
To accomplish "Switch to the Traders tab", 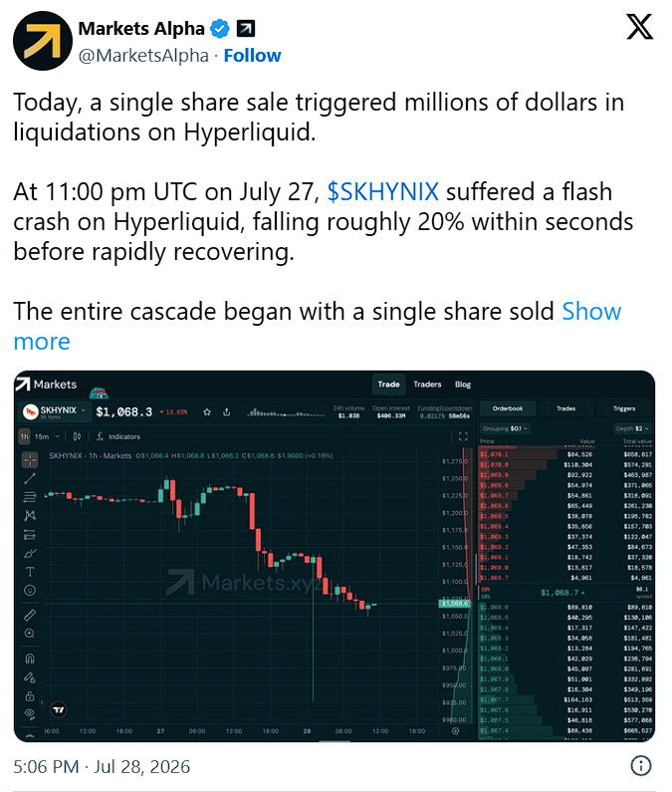I will click(x=427, y=385).
